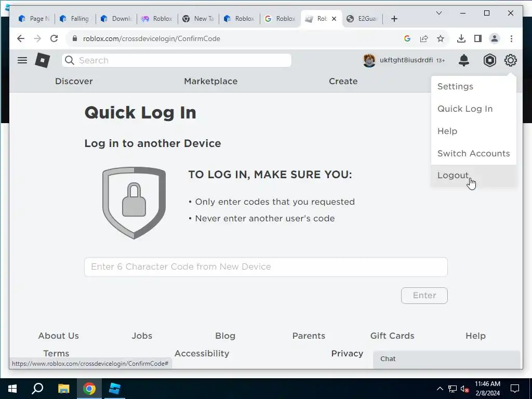Open the footer Help link

coord(476,336)
